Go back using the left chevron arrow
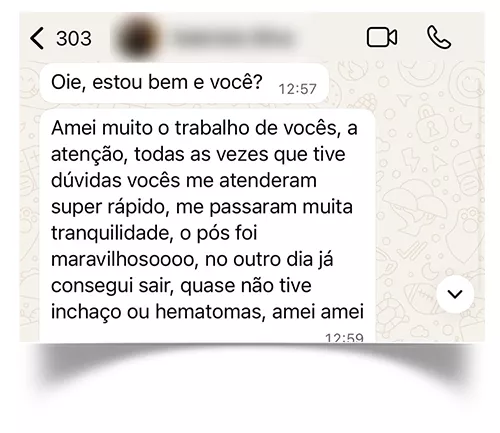 37,38
